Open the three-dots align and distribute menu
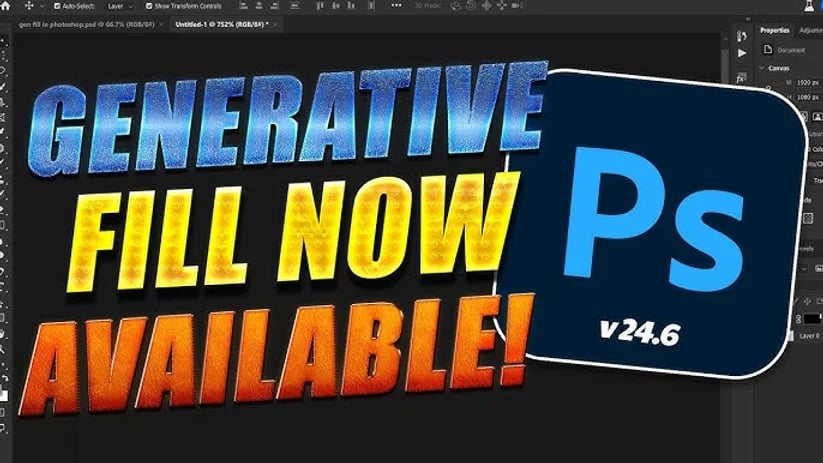Viewport: 823px width, 463px height. pyautogui.click(x=396, y=6)
